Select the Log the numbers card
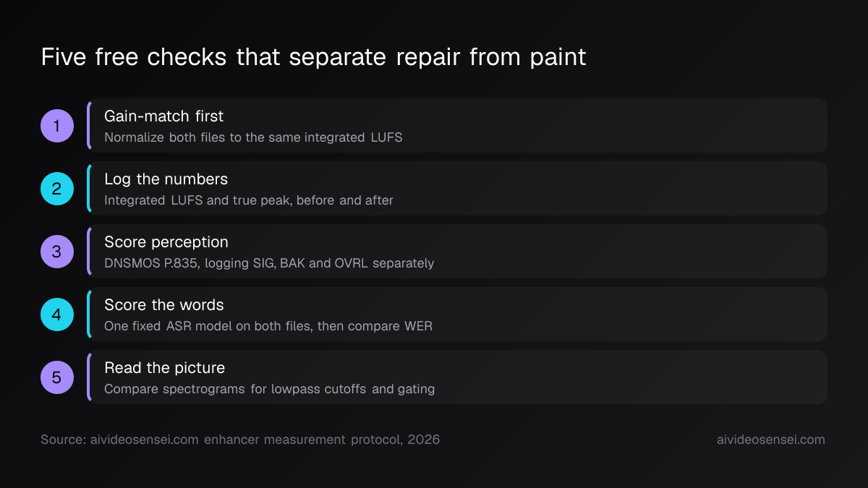Image resolution: width=868 pixels, height=488 pixels. point(457,189)
